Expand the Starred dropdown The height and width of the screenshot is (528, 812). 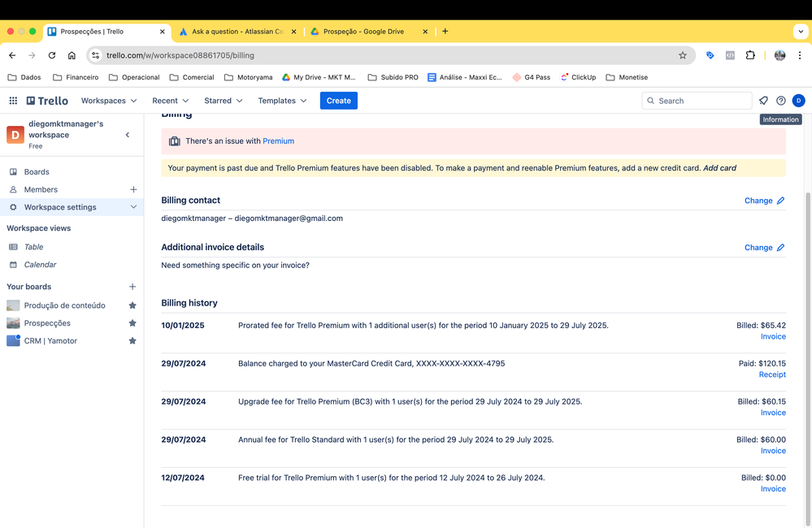tap(224, 101)
